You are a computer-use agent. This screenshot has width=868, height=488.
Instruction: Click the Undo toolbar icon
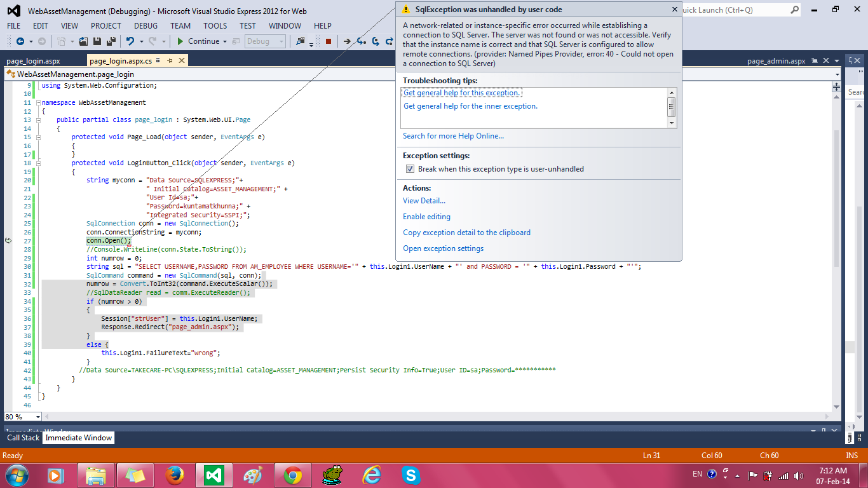[130, 41]
